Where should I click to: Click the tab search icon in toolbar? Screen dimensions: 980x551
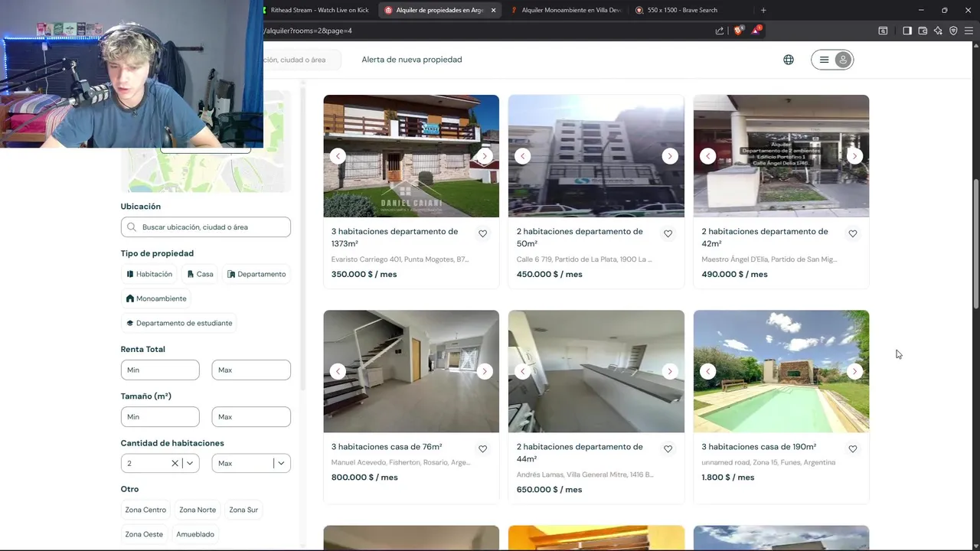click(883, 31)
